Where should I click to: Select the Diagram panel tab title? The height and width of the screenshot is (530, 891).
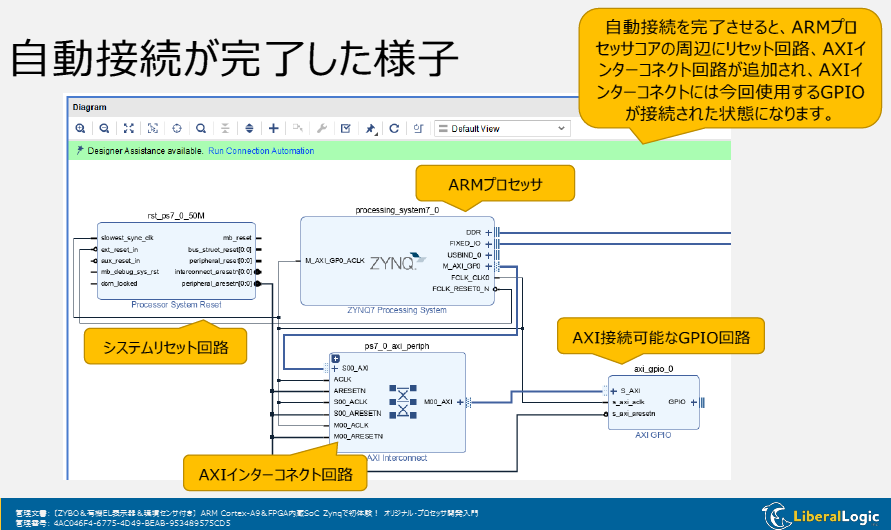90,106
